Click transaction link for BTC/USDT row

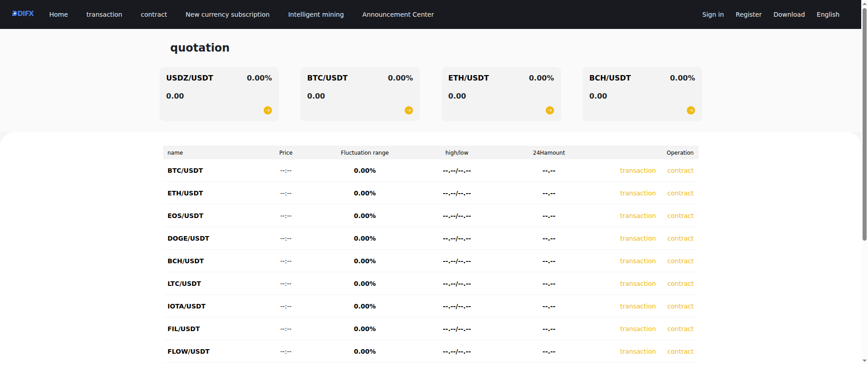click(x=637, y=171)
